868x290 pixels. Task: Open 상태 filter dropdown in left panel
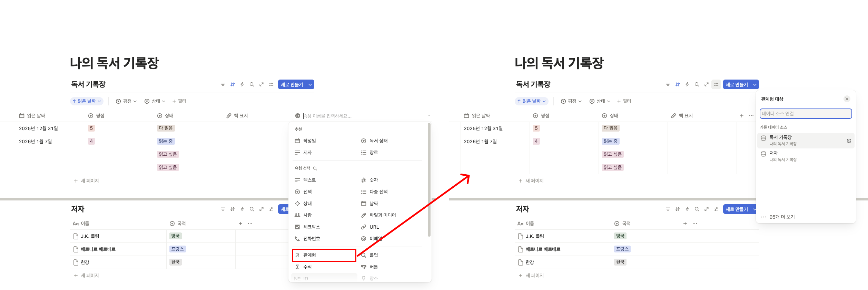pyautogui.click(x=155, y=101)
